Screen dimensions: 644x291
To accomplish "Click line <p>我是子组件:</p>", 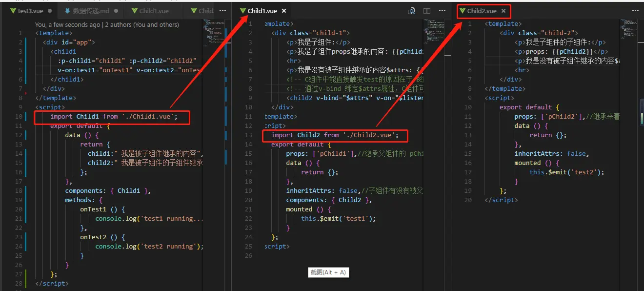I will point(318,42).
